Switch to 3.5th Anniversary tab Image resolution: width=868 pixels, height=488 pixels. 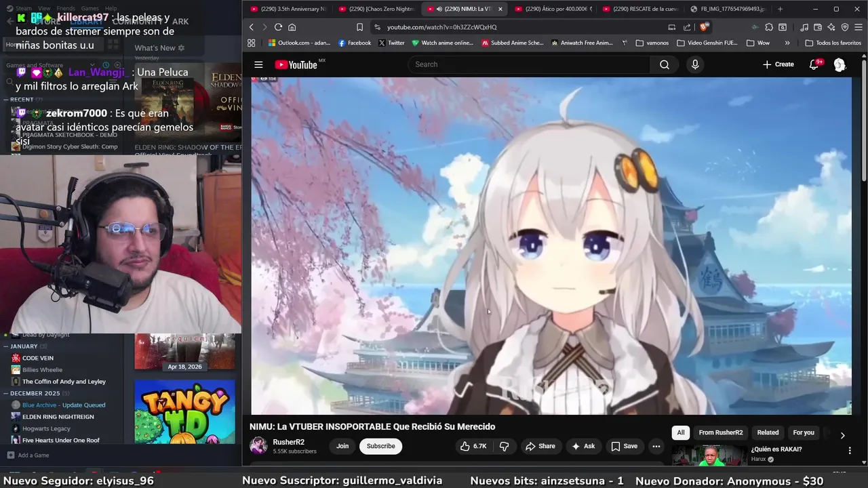289,9
